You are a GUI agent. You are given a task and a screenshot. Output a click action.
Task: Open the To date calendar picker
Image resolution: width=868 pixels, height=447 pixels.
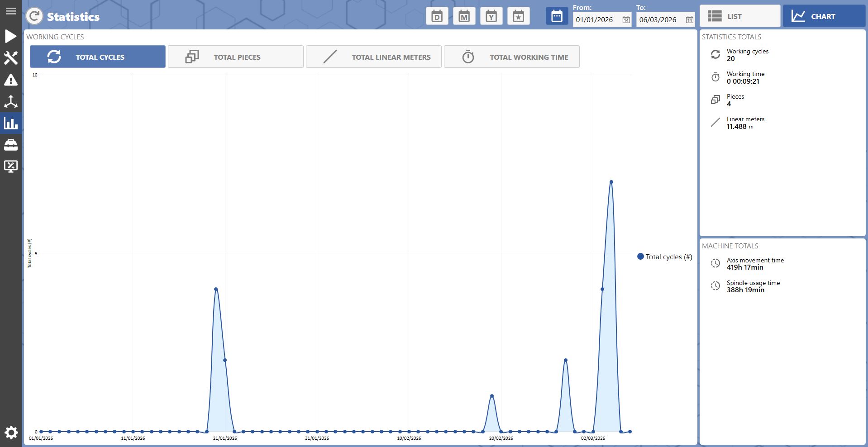(689, 20)
